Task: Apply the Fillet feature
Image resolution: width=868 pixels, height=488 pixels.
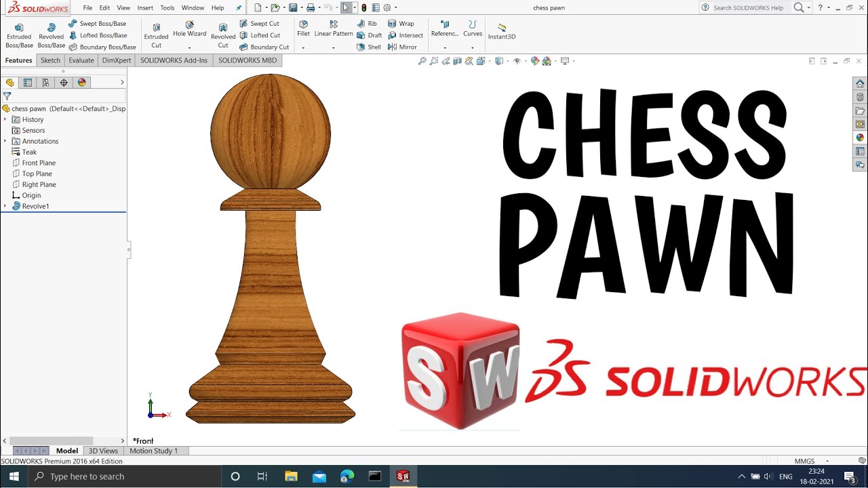Action: pyautogui.click(x=303, y=29)
